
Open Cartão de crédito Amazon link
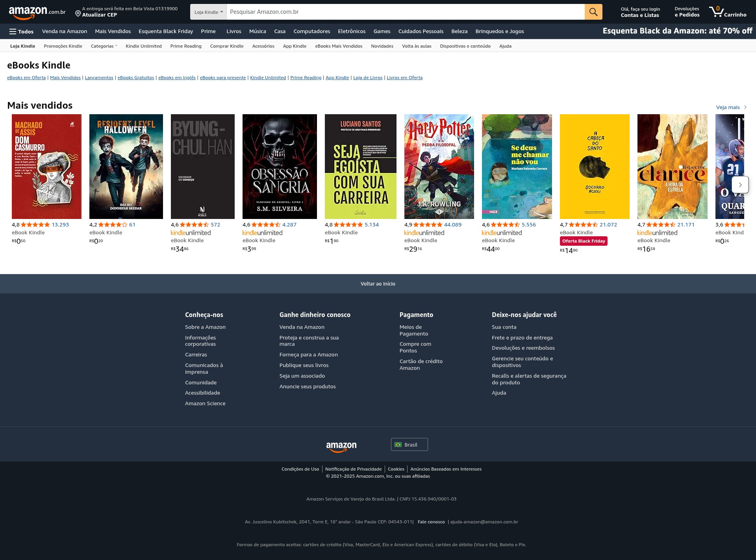[x=421, y=365]
